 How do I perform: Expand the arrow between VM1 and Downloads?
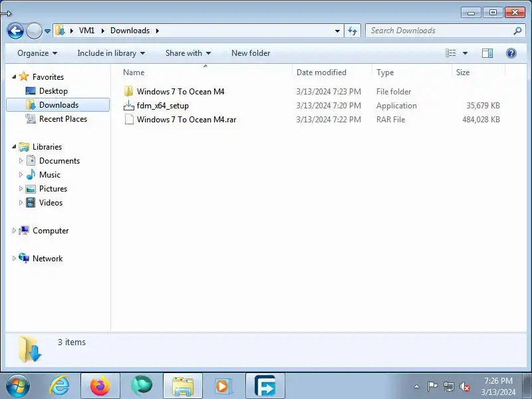[103, 31]
